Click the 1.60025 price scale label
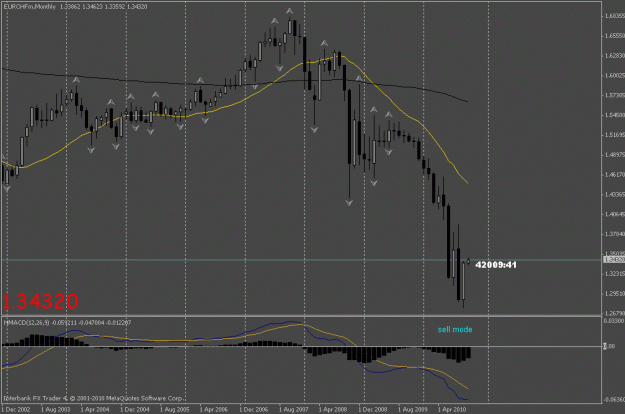 [x=614, y=75]
